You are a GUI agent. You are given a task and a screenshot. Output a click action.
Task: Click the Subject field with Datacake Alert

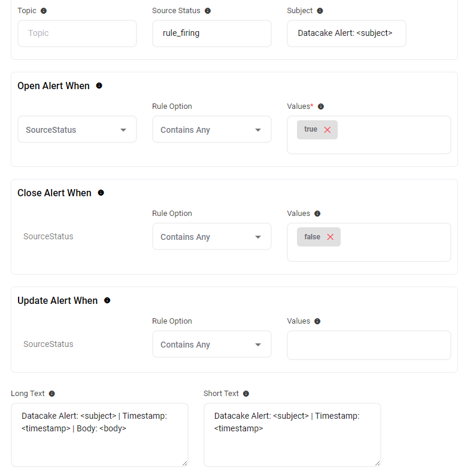point(347,34)
